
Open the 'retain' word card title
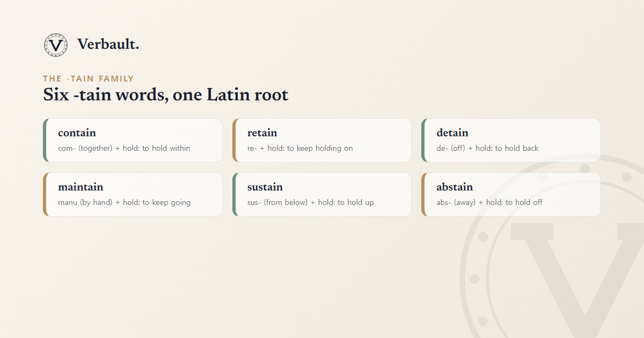(262, 133)
